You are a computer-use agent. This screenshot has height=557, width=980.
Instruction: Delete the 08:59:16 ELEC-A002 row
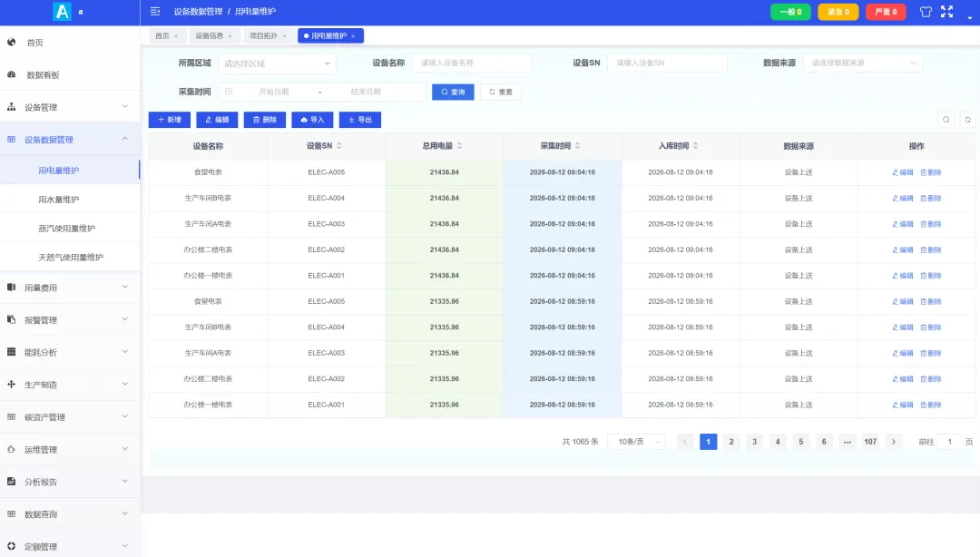(x=931, y=379)
